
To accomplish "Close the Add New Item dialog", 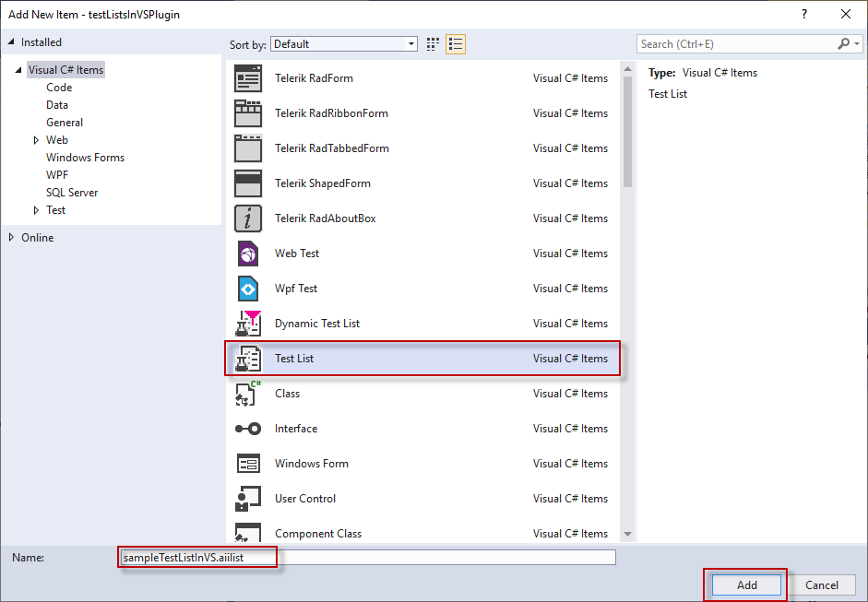I will tap(846, 15).
